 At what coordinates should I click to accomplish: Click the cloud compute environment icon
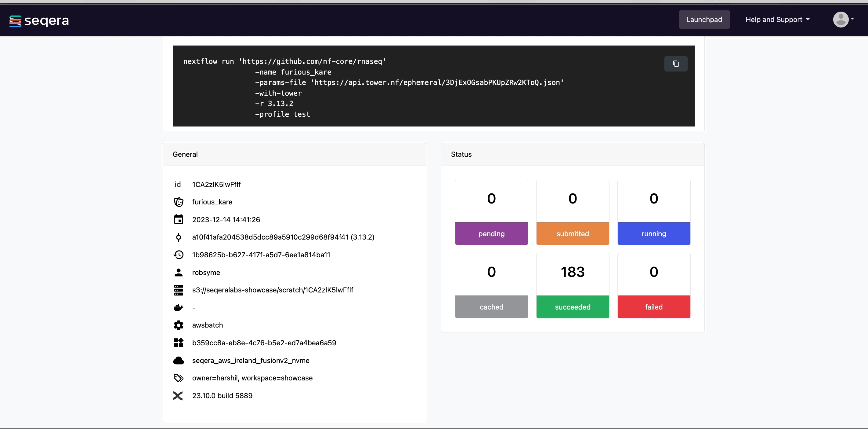178,361
